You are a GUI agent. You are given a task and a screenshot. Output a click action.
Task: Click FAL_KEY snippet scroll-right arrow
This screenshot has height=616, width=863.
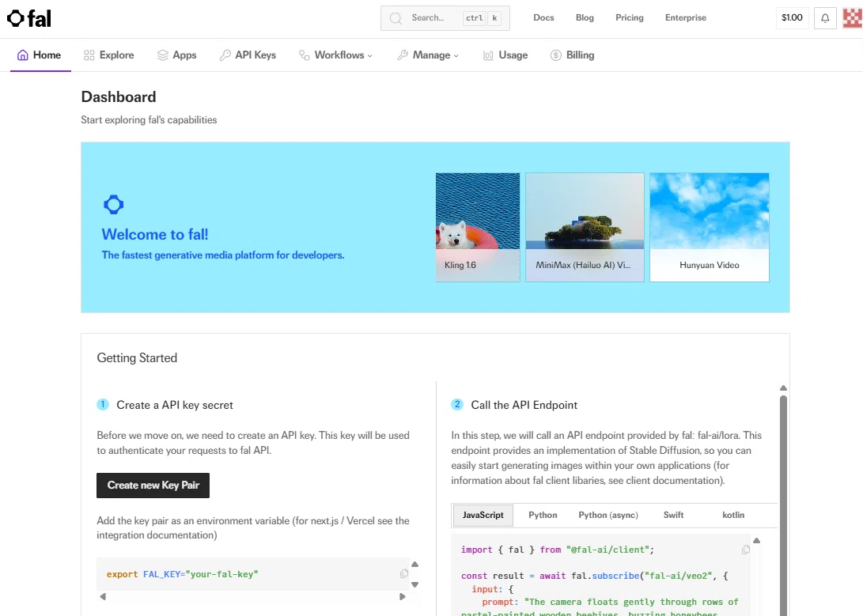click(x=403, y=597)
